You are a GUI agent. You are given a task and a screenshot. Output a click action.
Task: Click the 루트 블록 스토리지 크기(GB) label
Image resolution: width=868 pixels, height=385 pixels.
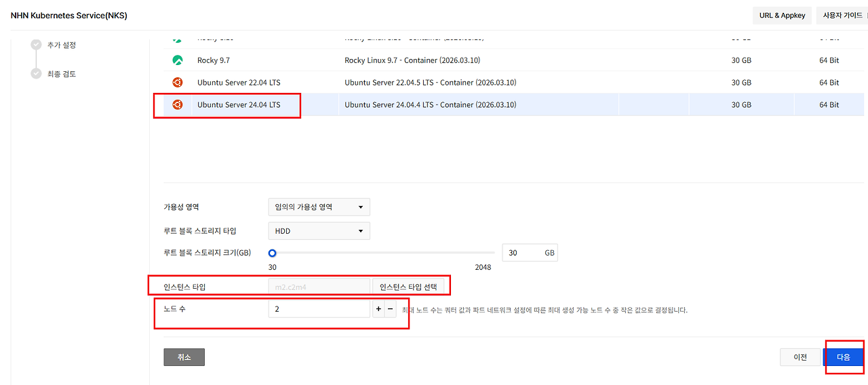tap(208, 253)
